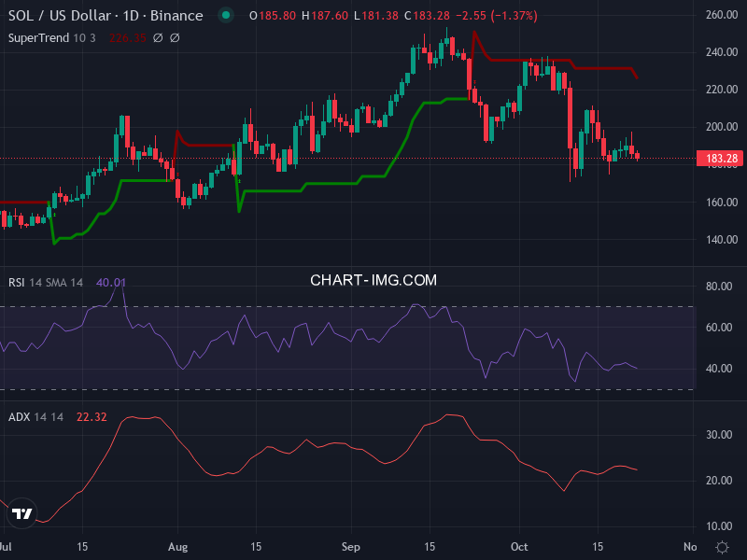This screenshot has width=747, height=560.
Task: Click the Oct label on time axis
Action: click(x=518, y=547)
